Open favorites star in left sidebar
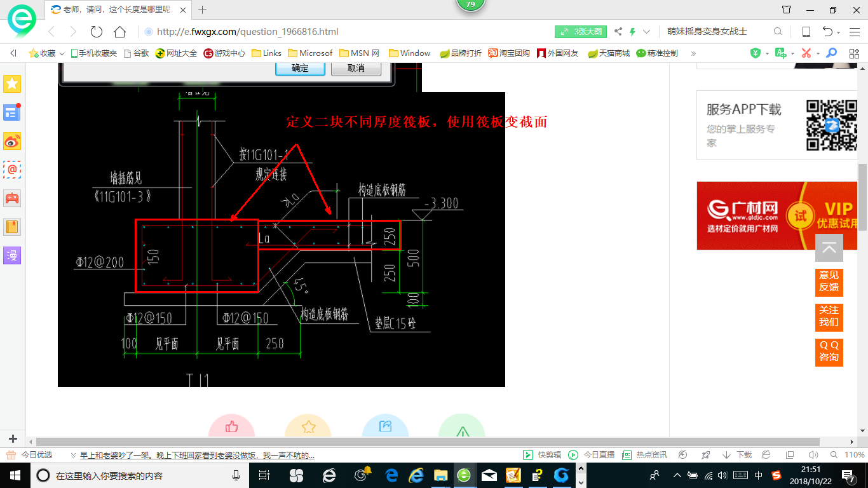This screenshot has width=868, height=488. pos(12,83)
